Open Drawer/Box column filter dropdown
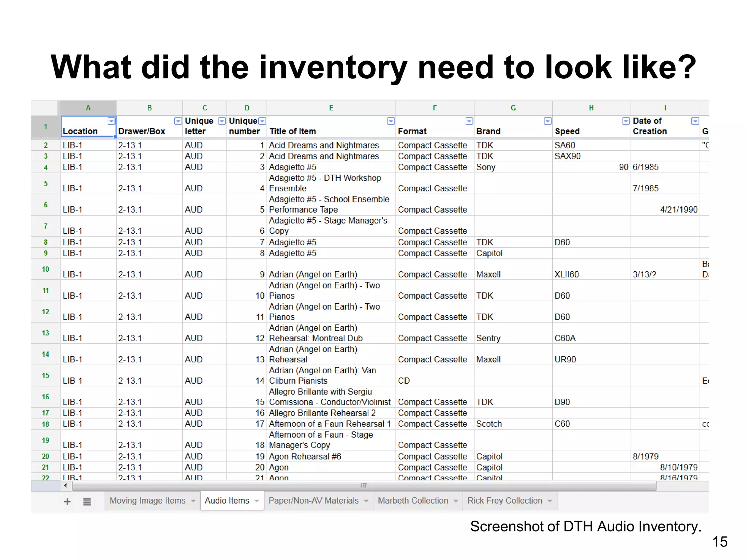The height and width of the screenshot is (560, 747). [178, 121]
